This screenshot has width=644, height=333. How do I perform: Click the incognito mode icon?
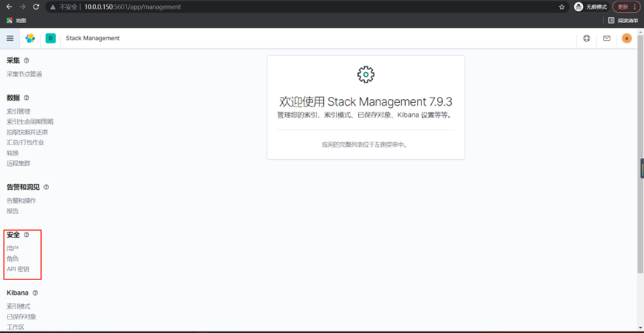(x=578, y=7)
